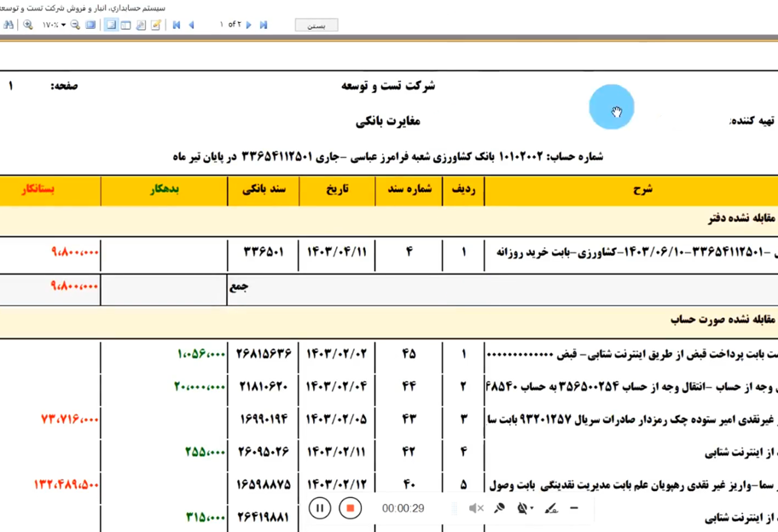Viewport: 778px width, 532px height.
Task: Click the account number line with ۱۰۱۰۲۰۰۲
Action: coord(388,157)
